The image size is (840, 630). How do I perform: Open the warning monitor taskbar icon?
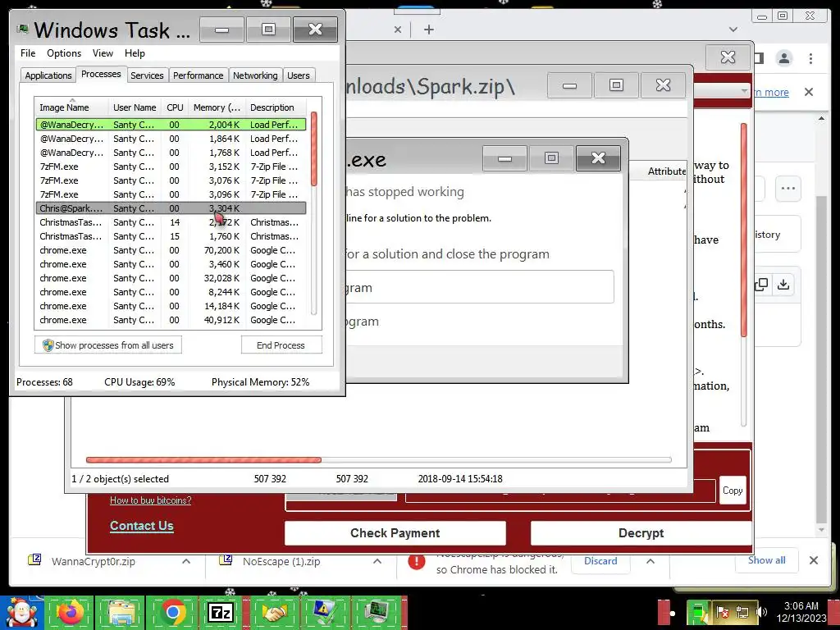(325, 613)
